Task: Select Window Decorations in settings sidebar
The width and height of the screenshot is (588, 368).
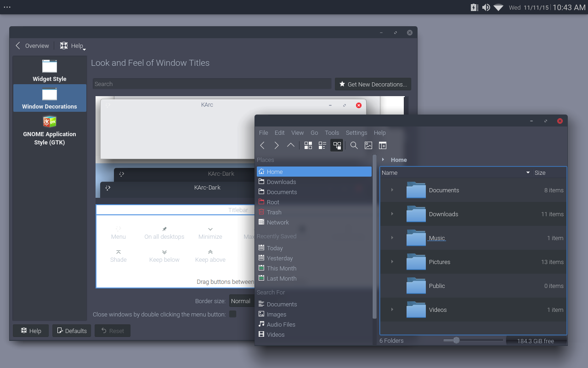Action: tap(50, 98)
